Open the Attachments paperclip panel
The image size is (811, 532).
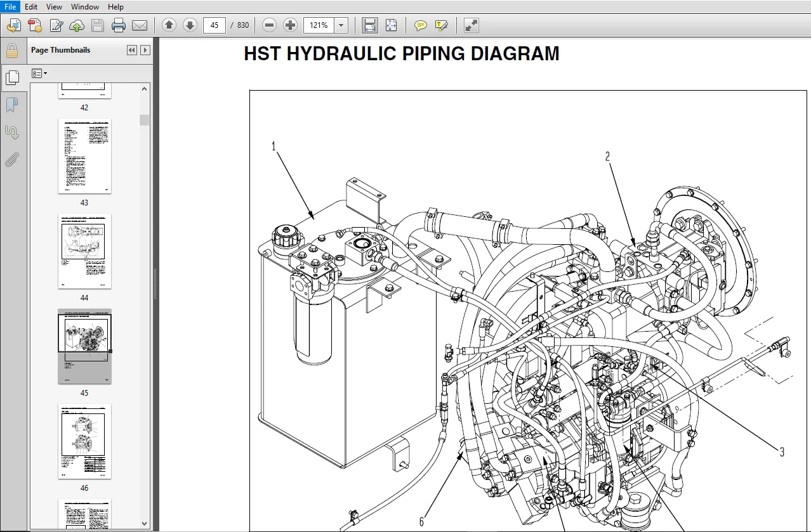coord(12,159)
